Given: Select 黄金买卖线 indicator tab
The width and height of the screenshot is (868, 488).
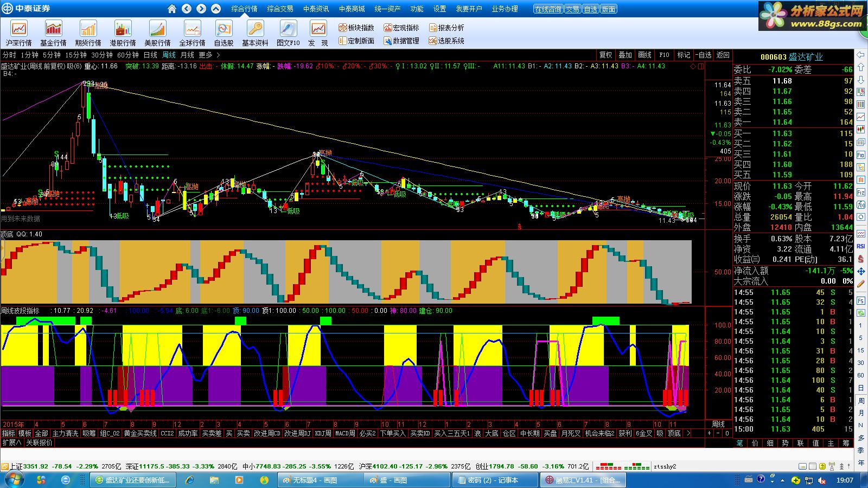Looking at the screenshot, I should (x=140, y=433).
